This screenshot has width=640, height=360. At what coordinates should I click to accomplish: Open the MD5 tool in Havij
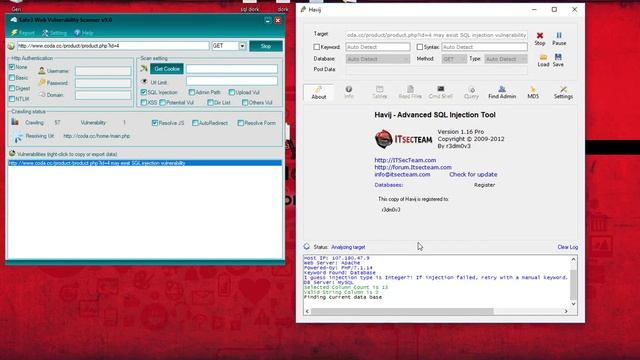point(533,92)
